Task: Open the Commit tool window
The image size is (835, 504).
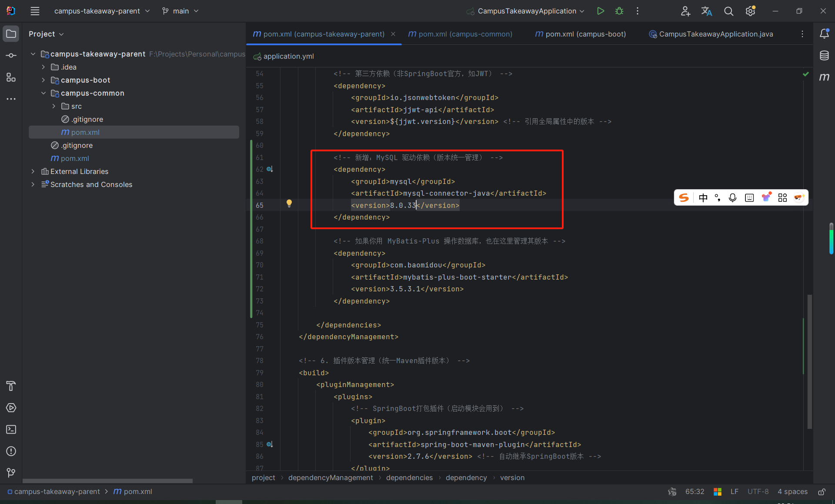Action: (x=11, y=55)
